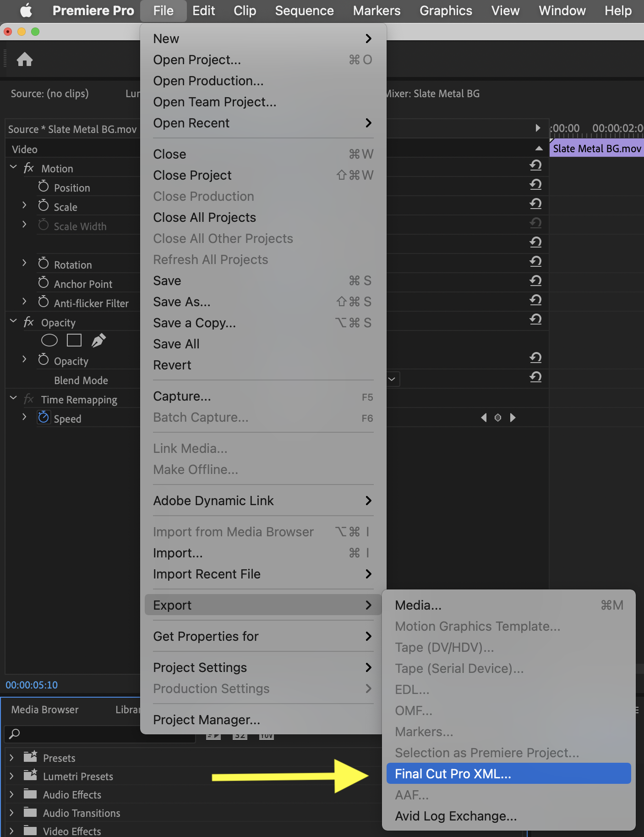
Task: Click the Home icon
Action: [x=25, y=59]
